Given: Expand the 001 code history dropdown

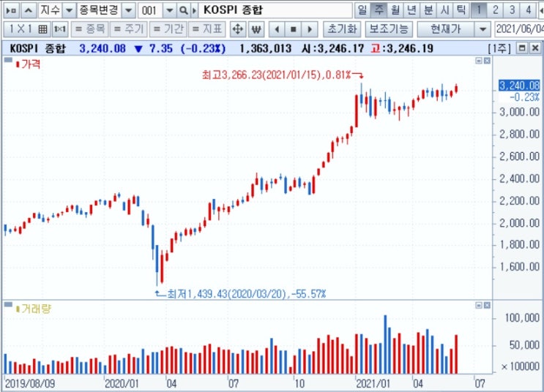Looking at the screenshot, I should point(169,10).
